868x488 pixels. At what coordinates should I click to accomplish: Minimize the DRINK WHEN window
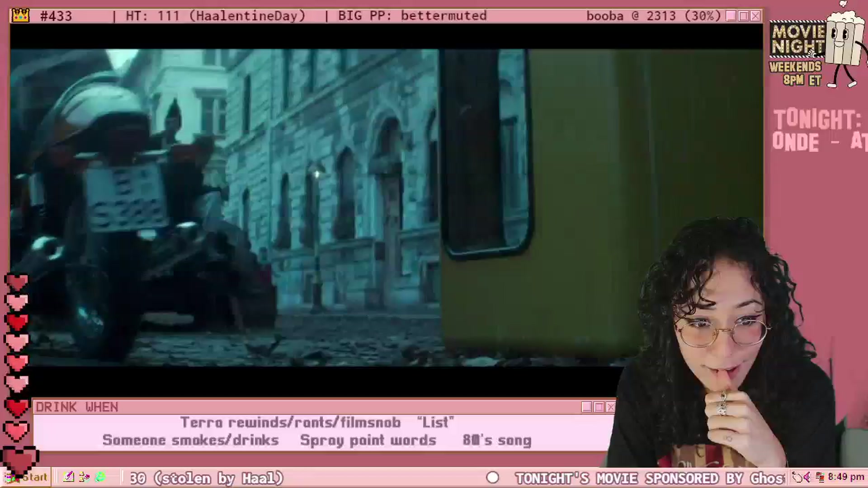click(587, 407)
